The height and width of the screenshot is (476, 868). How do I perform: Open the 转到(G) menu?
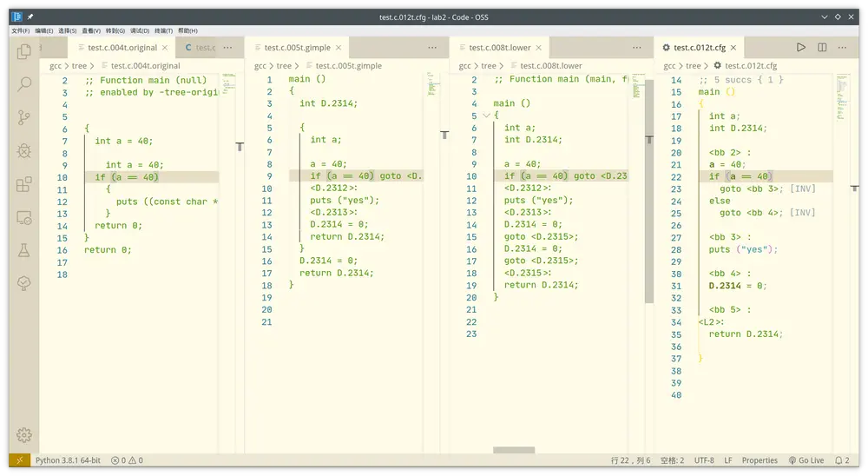115,31
